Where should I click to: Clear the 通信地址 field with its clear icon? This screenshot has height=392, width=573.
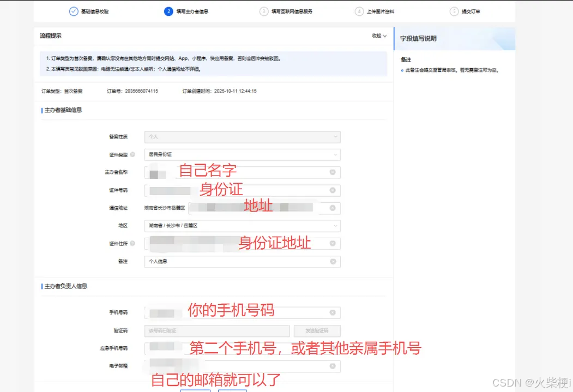[x=333, y=208]
